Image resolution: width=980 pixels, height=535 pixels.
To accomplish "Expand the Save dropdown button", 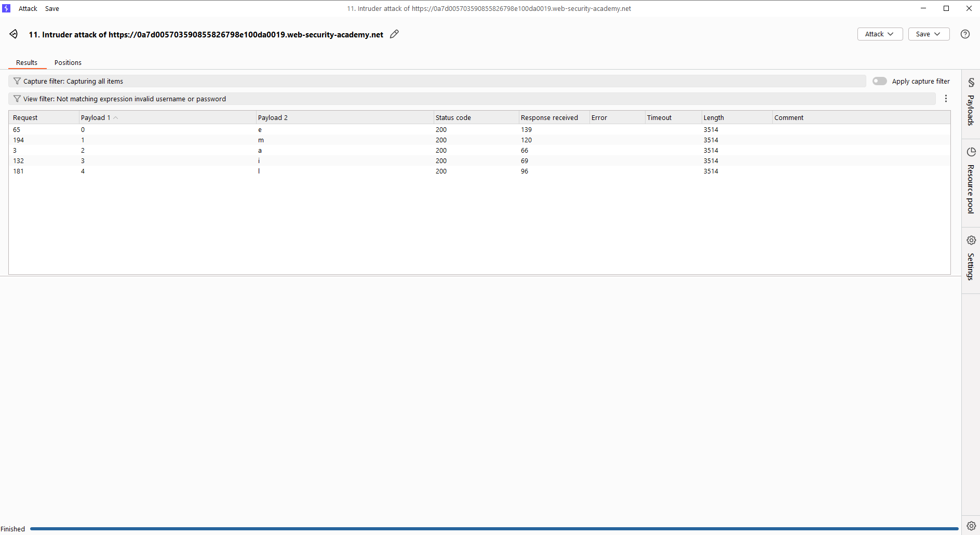I will coord(928,34).
